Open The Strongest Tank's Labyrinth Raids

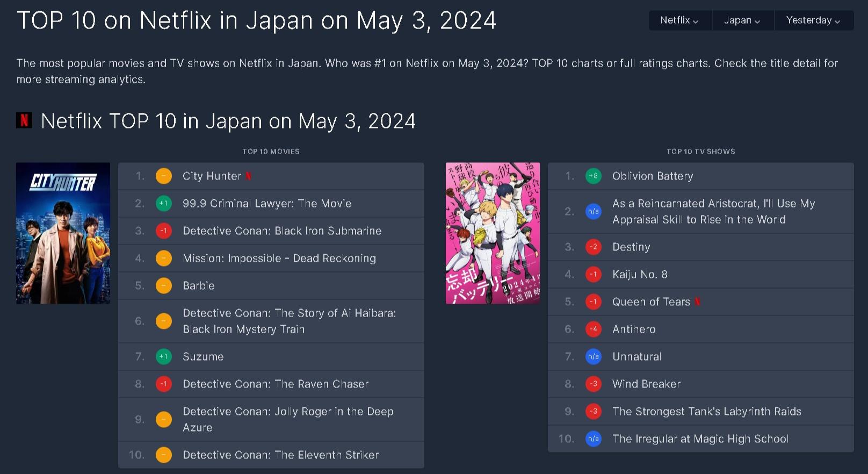coord(707,412)
